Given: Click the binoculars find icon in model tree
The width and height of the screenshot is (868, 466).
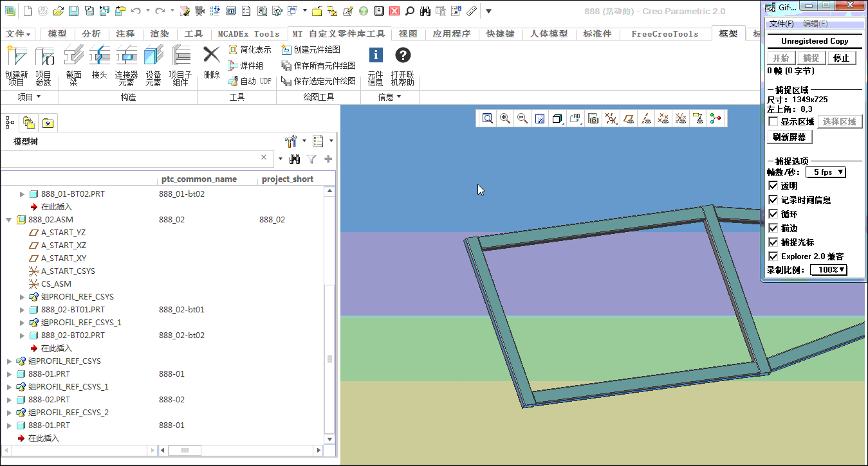Looking at the screenshot, I should coord(295,159).
